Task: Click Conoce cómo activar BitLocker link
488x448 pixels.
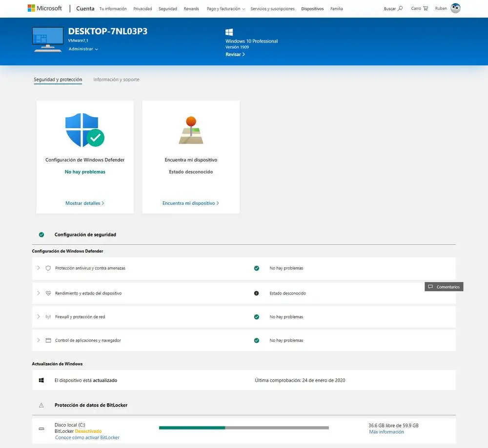Action: pyautogui.click(x=87, y=437)
